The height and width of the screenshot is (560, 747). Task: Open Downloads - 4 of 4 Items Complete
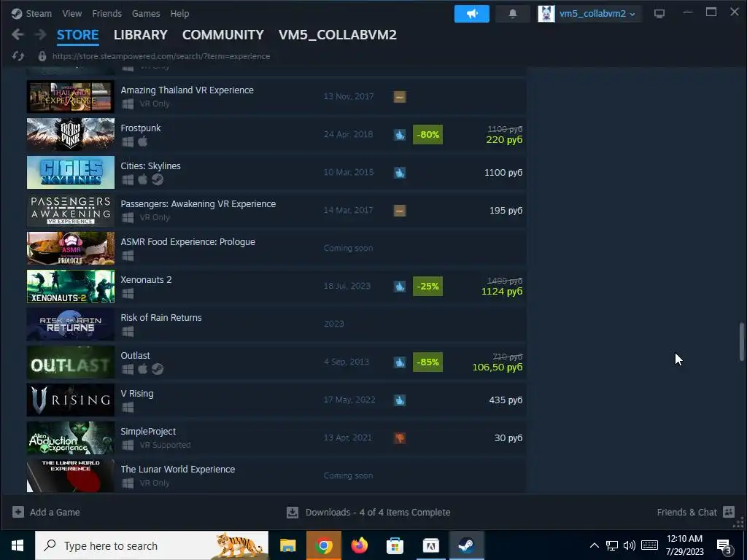pos(368,512)
